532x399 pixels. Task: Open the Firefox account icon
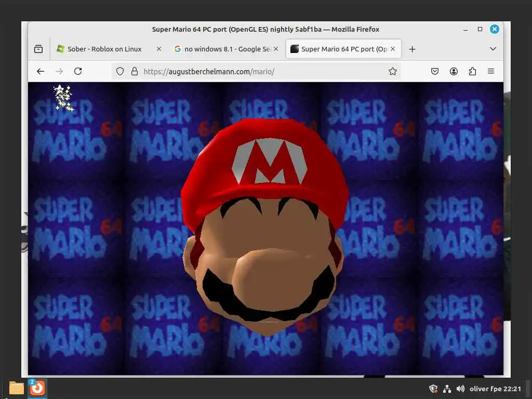click(454, 71)
